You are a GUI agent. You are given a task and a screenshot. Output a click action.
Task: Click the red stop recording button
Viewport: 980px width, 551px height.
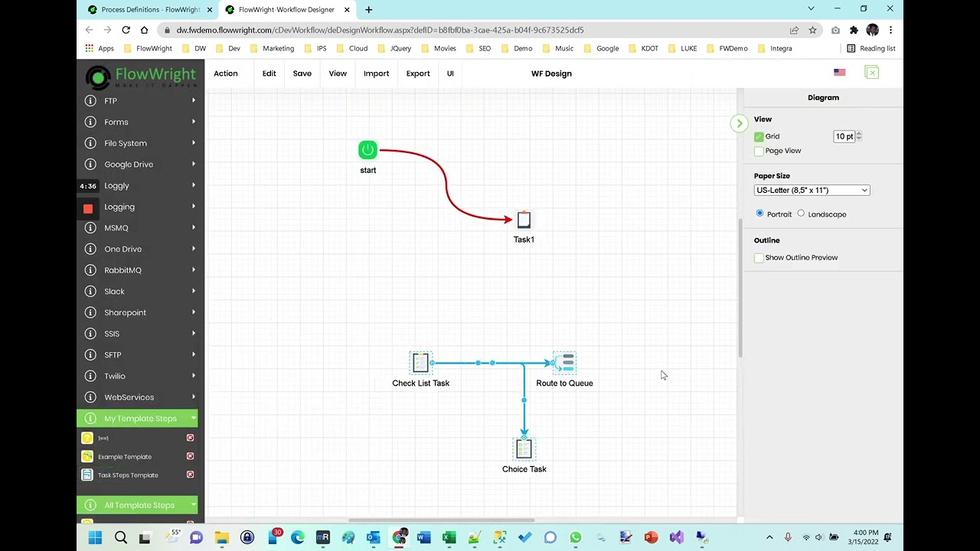(x=88, y=208)
